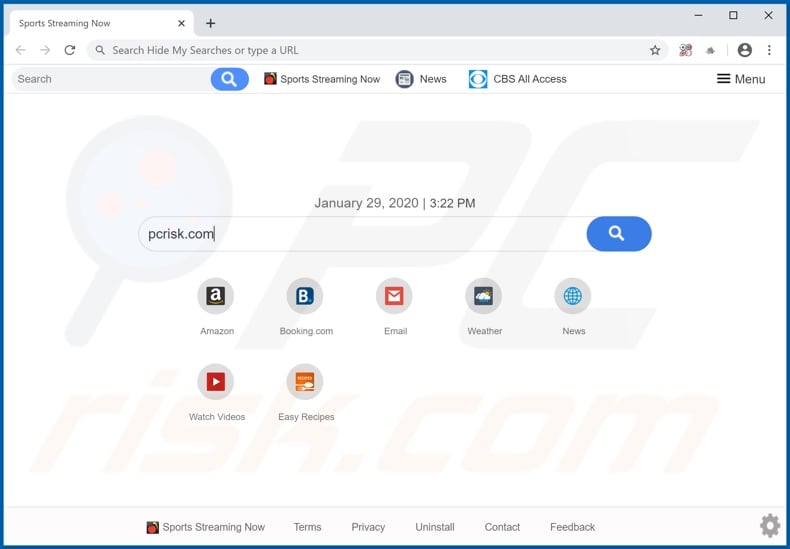The image size is (790, 549).
Task: Open the CBS All Access toolbar link
Action: pos(517,79)
